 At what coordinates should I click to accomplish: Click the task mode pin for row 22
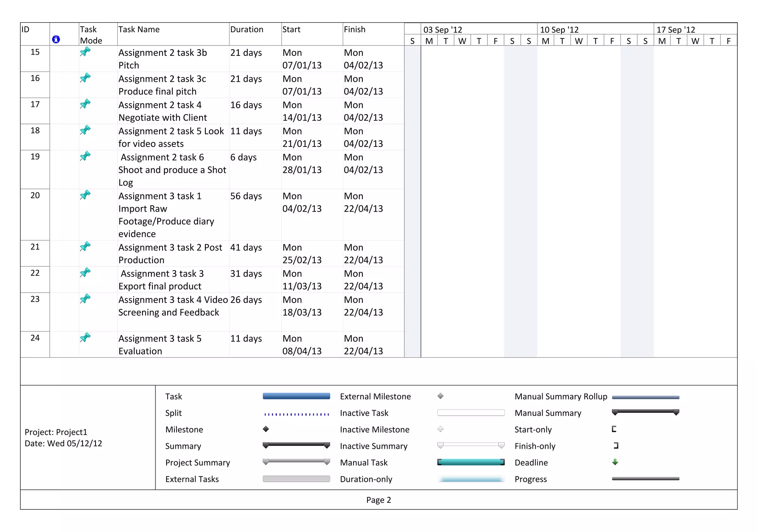point(85,273)
